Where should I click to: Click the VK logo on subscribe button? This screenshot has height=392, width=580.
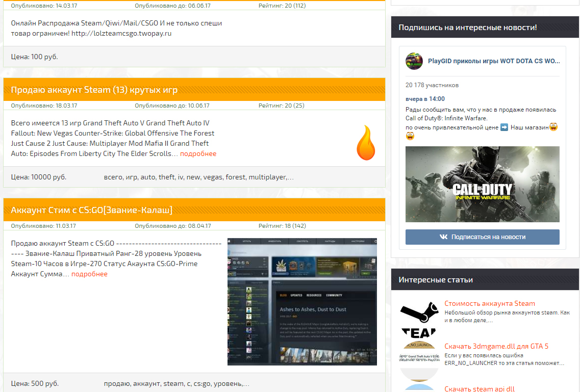pyautogui.click(x=443, y=237)
